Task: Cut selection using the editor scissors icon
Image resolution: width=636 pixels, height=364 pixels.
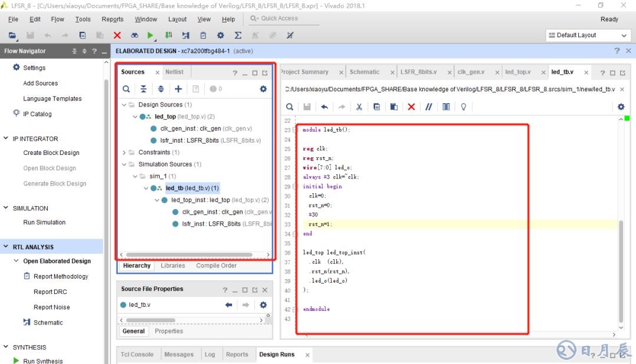Action: click(359, 107)
